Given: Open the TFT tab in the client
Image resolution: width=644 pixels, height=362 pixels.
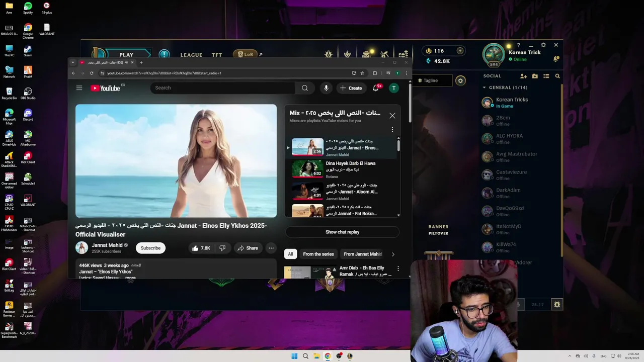Looking at the screenshot, I should tap(217, 55).
